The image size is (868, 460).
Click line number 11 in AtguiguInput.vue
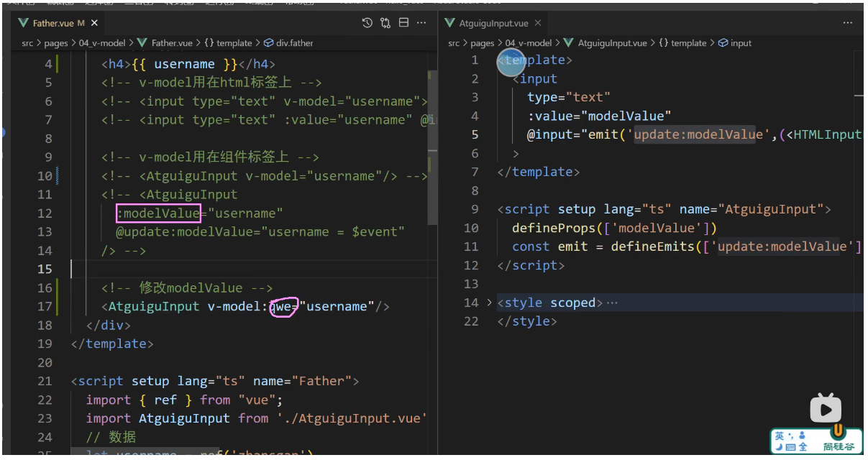pyautogui.click(x=471, y=247)
